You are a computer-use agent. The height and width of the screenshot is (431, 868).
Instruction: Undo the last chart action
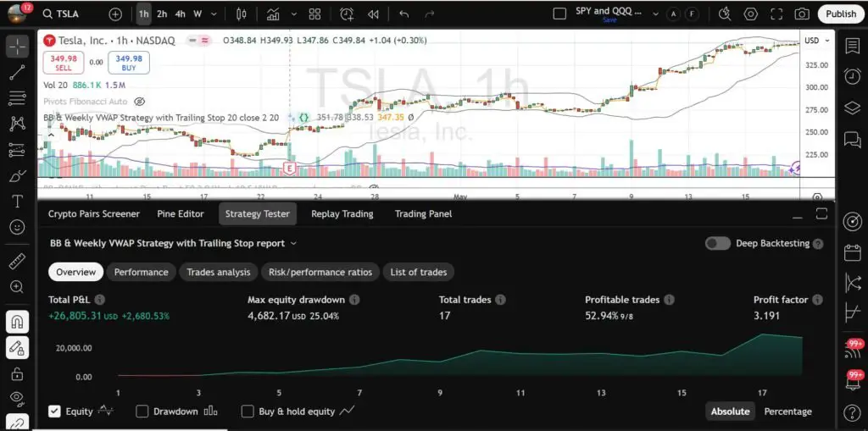tap(404, 14)
